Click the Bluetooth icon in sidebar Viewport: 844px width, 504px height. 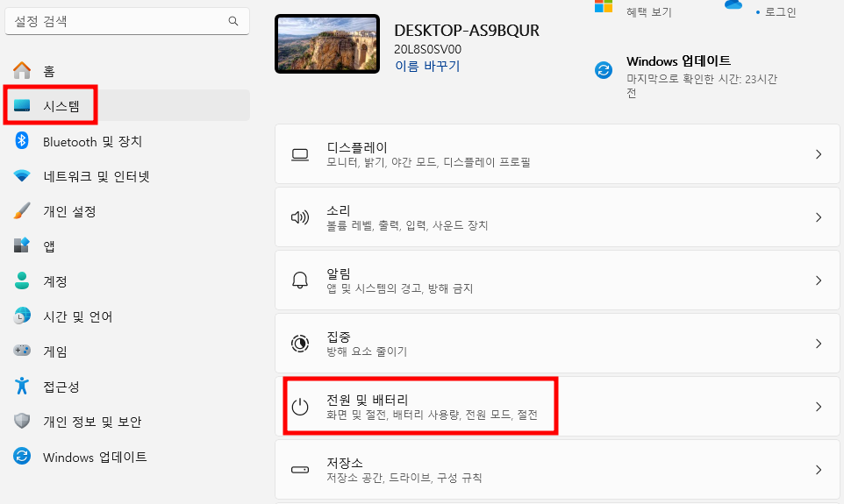pyautogui.click(x=22, y=140)
